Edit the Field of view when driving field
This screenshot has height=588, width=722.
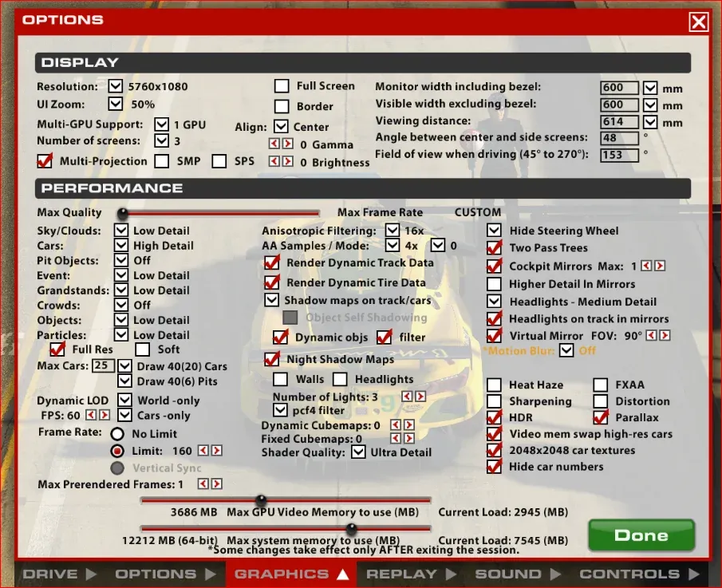[619, 155]
